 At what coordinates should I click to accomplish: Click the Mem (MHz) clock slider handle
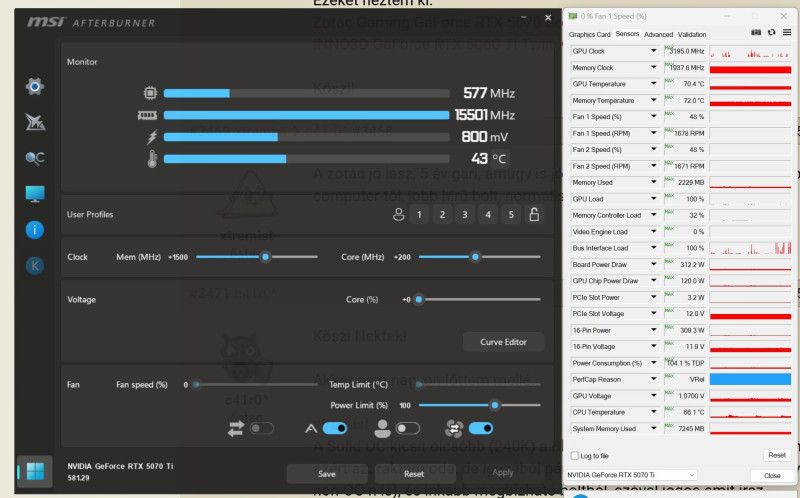coord(265,257)
